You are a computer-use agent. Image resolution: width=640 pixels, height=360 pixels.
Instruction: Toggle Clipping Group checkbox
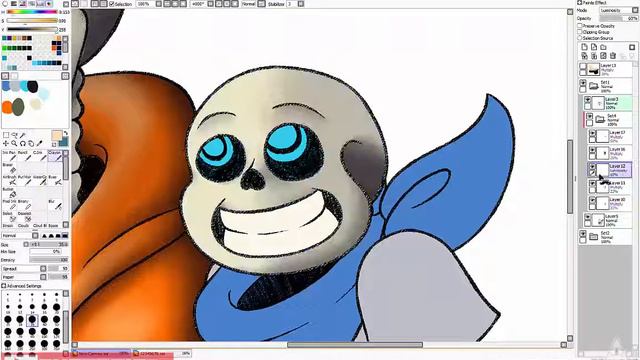580,32
